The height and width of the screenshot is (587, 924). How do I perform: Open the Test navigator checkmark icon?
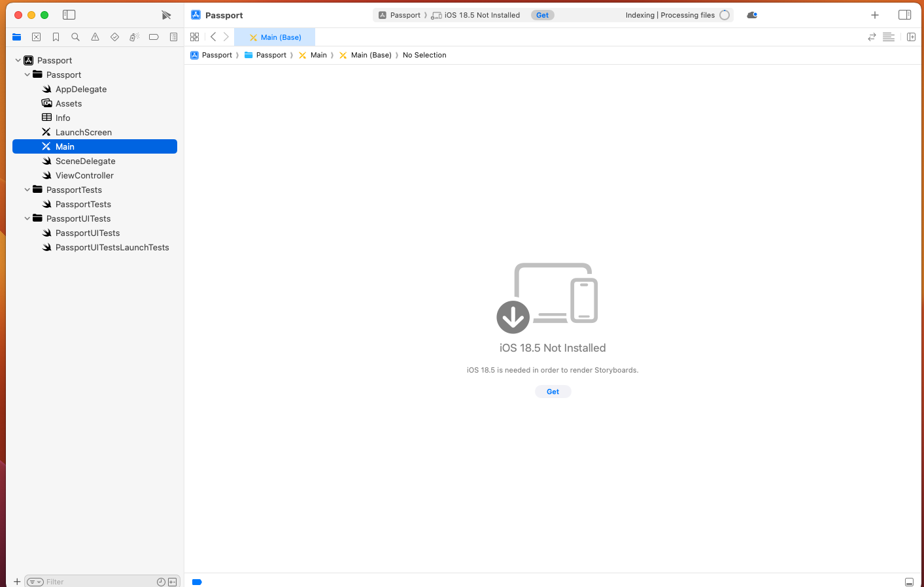114,37
